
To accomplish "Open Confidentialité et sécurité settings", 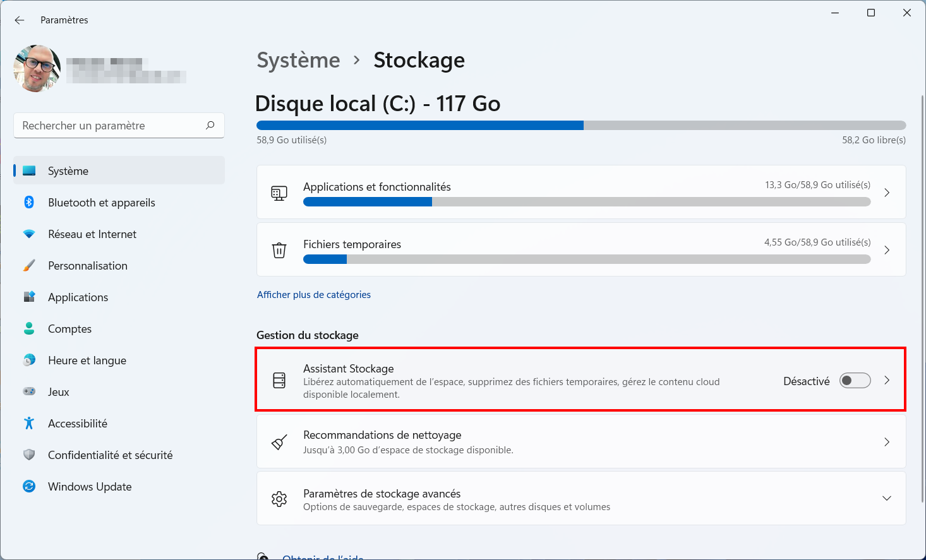I will click(119, 455).
